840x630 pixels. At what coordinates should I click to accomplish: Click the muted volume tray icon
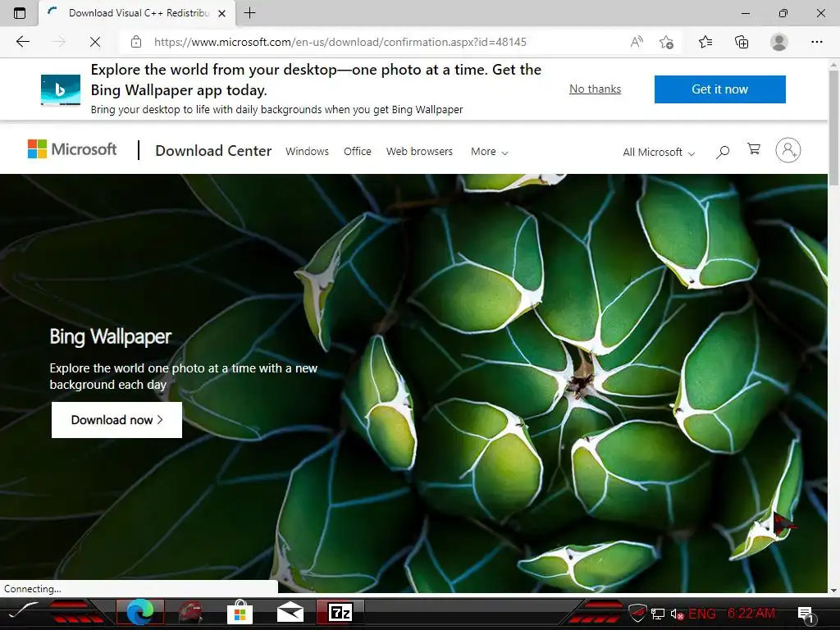point(677,614)
